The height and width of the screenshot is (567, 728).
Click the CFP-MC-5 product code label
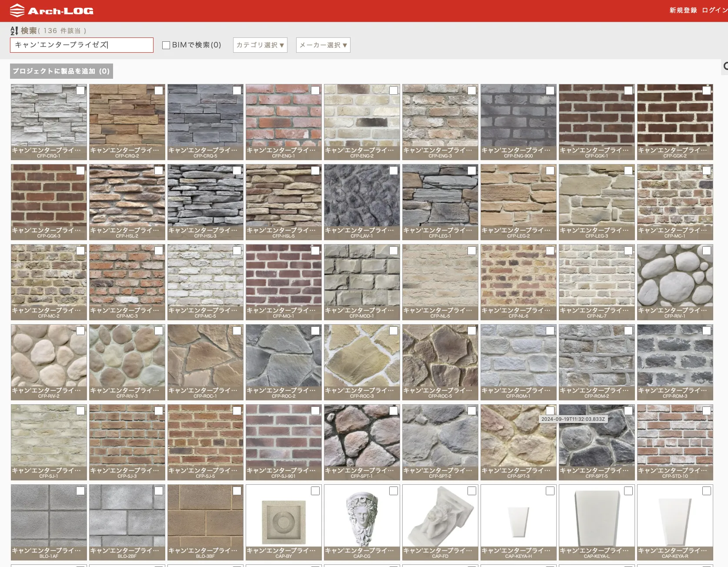[x=205, y=316]
